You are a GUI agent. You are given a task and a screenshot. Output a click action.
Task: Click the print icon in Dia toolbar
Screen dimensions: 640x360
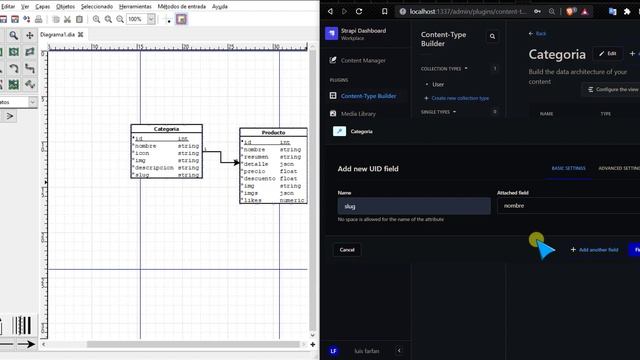pos(38,19)
